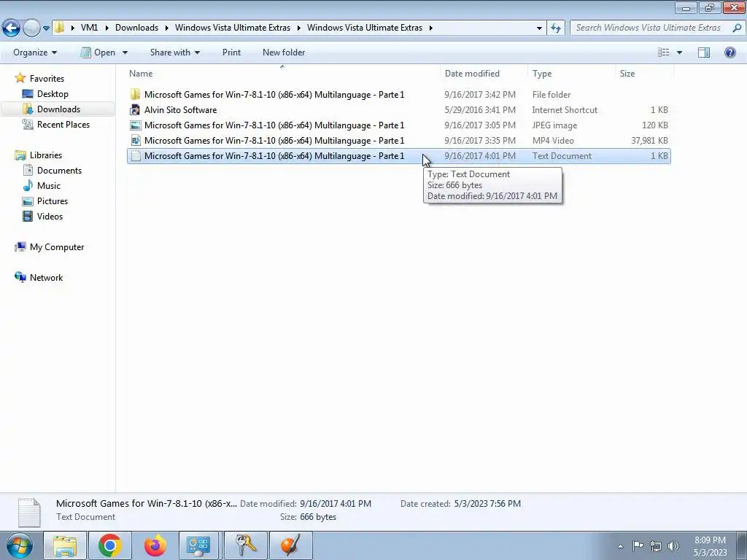Expand the view options dropdown arrow

click(679, 52)
